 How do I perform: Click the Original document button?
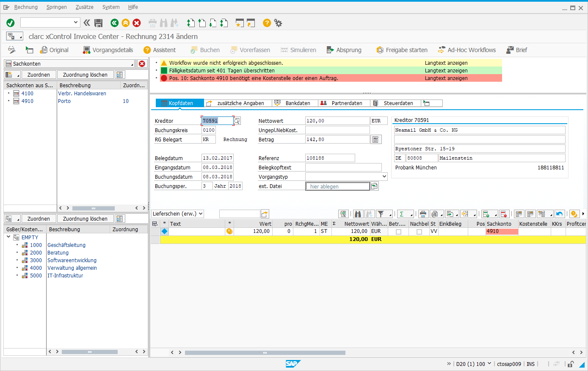[54, 50]
